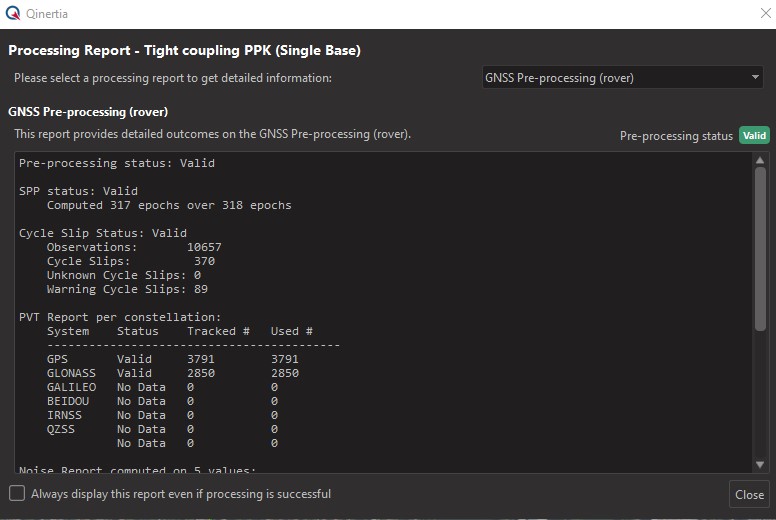Click the 'Pre-processing status' label beside badge
The image size is (776, 520).
(x=676, y=136)
